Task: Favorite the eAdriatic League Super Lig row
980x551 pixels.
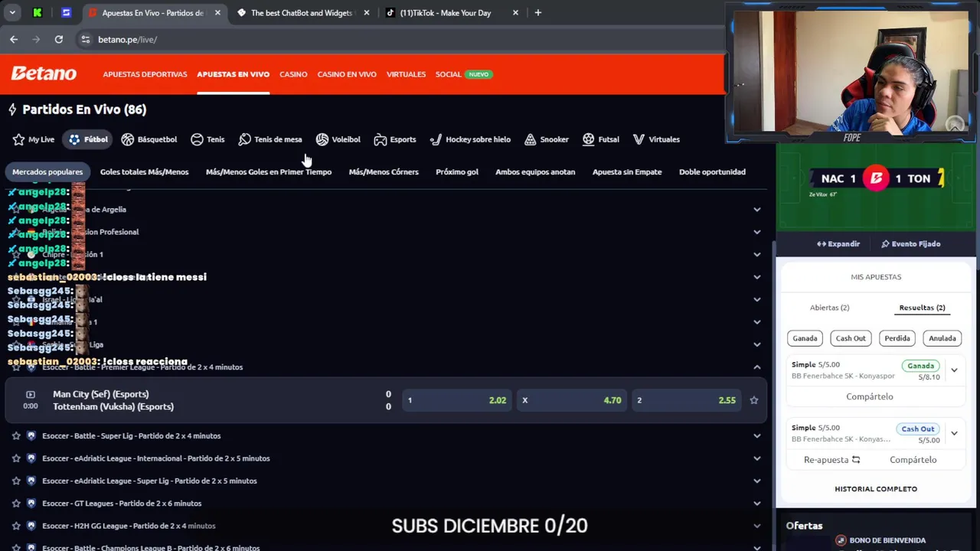Action: (16, 481)
